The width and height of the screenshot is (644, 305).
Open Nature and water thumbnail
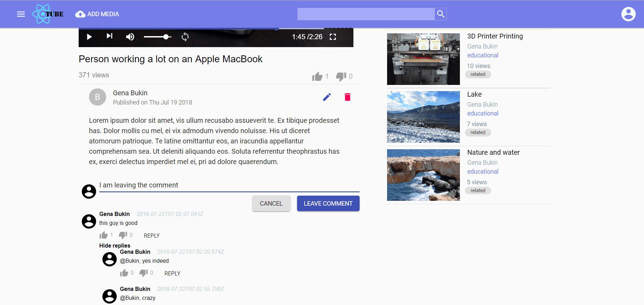(423, 175)
